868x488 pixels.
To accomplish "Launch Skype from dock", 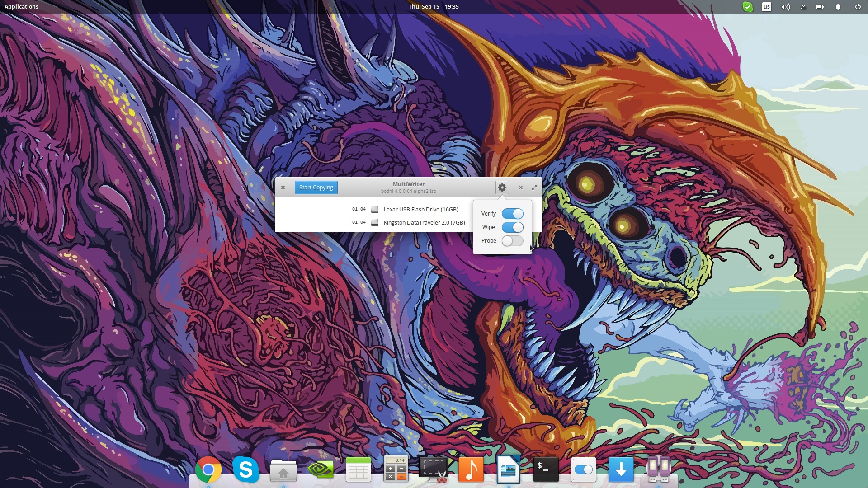I will click(x=246, y=470).
